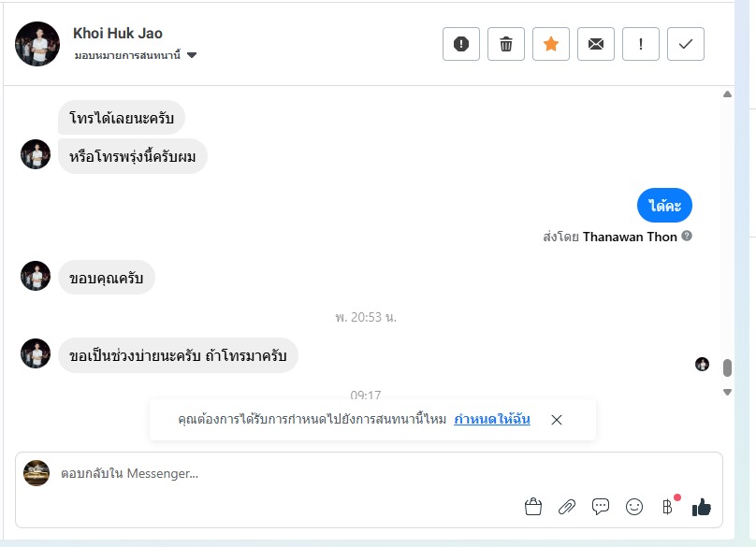Viewport: 756px width, 547px height.
Task: Click the Reply in Messenger text field
Action: click(281, 474)
